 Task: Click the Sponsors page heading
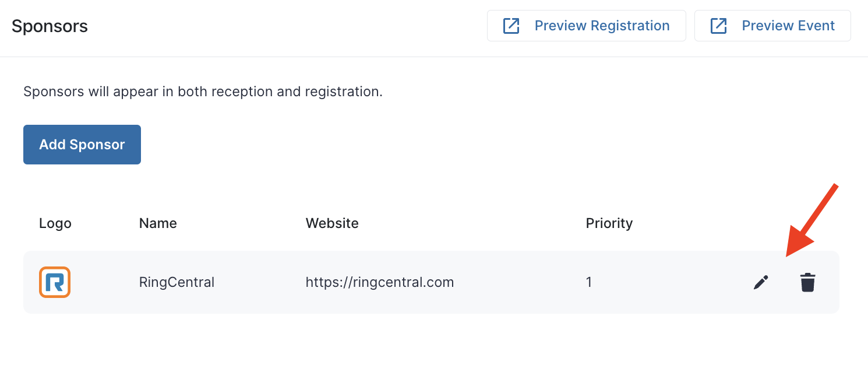click(50, 26)
